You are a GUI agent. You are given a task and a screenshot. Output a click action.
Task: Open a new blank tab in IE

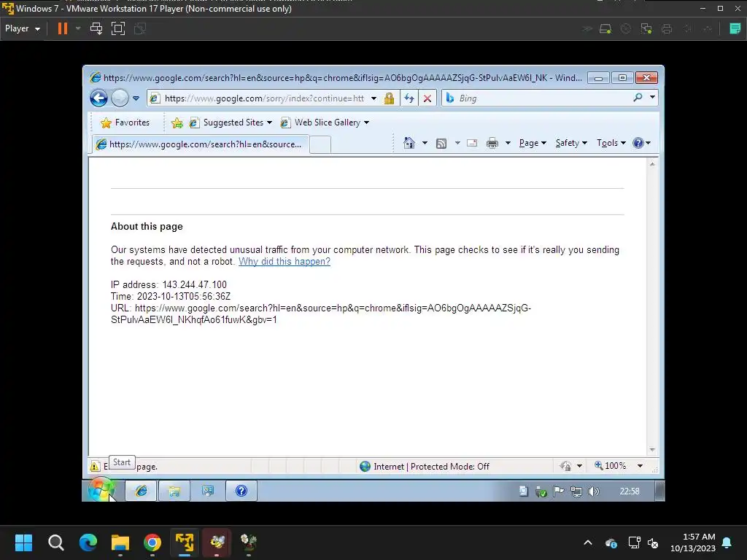[321, 144]
